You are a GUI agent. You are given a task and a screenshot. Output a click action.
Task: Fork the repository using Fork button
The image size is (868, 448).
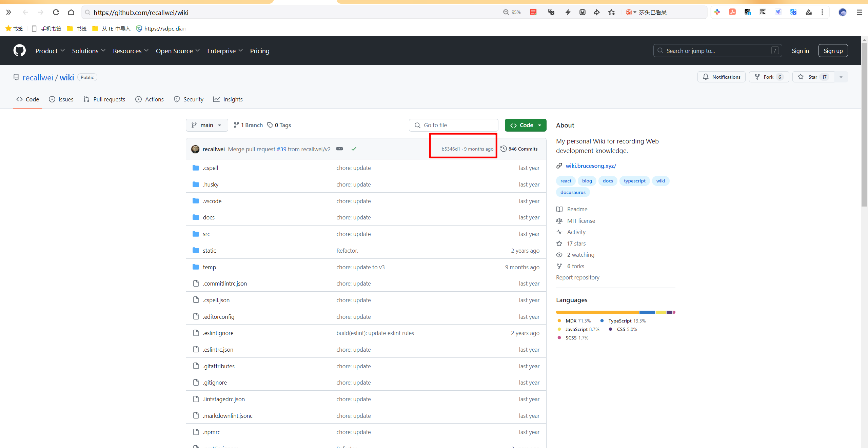[x=769, y=77]
